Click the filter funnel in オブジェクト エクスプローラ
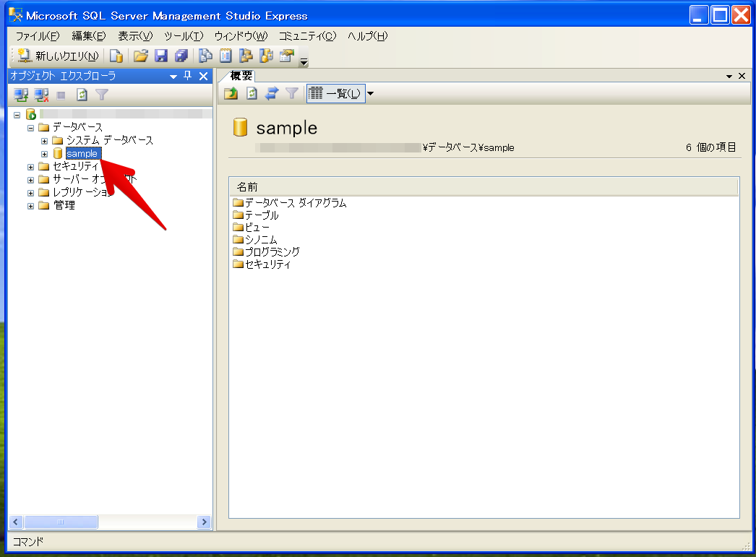The width and height of the screenshot is (756, 557). point(102,95)
